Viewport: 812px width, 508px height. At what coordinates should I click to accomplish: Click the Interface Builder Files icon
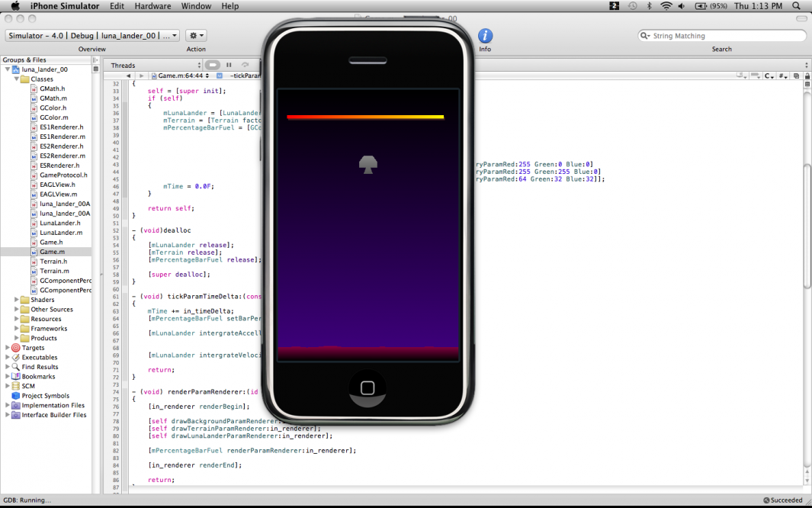(15, 415)
